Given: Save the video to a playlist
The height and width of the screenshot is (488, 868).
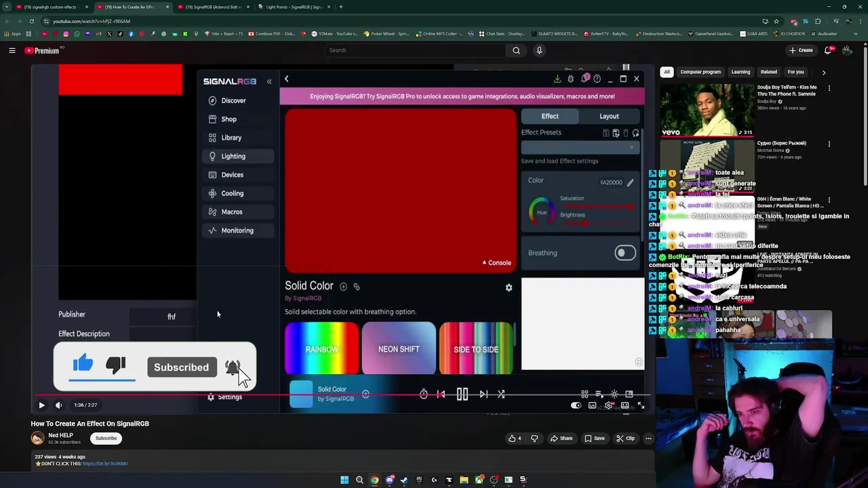Looking at the screenshot, I should click(595, 439).
